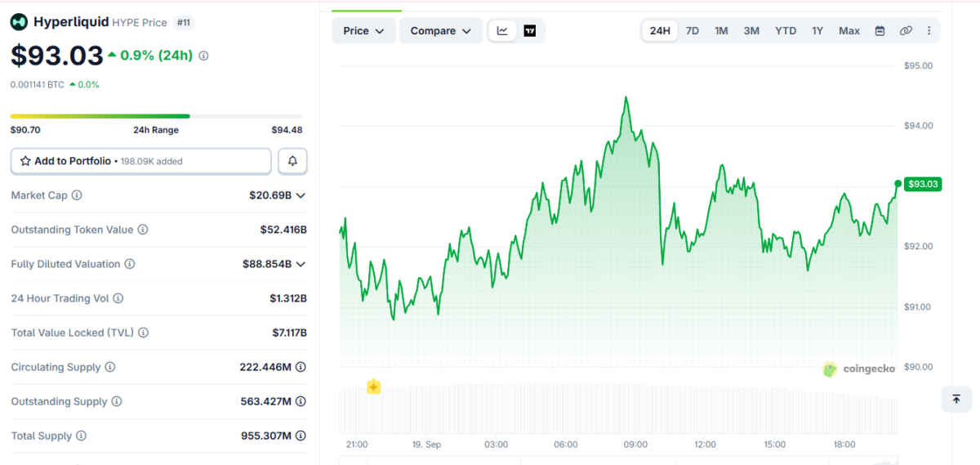Expand the Fully Diluted Valuation chevron
Image resolution: width=980 pixels, height=465 pixels.
(301, 264)
